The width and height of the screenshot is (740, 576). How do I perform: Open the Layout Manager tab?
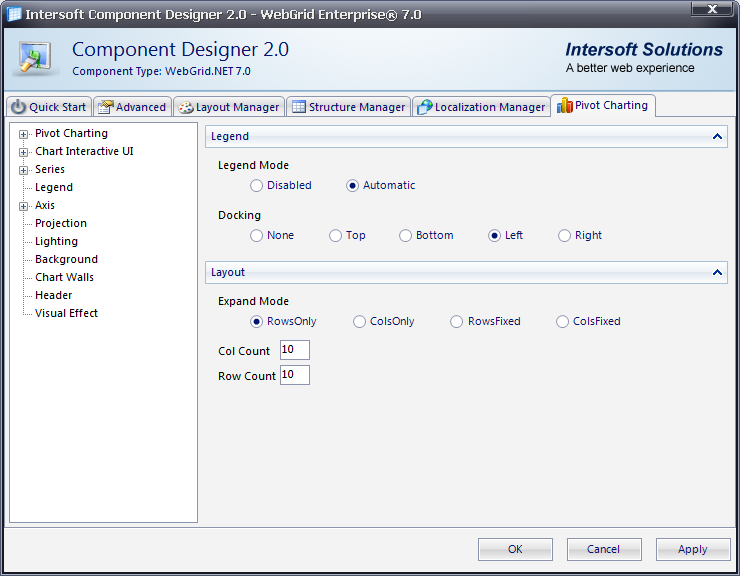[229, 107]
